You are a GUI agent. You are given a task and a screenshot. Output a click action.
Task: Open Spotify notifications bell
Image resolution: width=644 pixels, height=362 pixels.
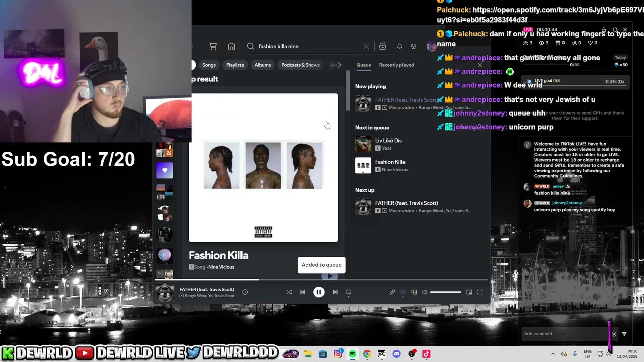[399, 46]
